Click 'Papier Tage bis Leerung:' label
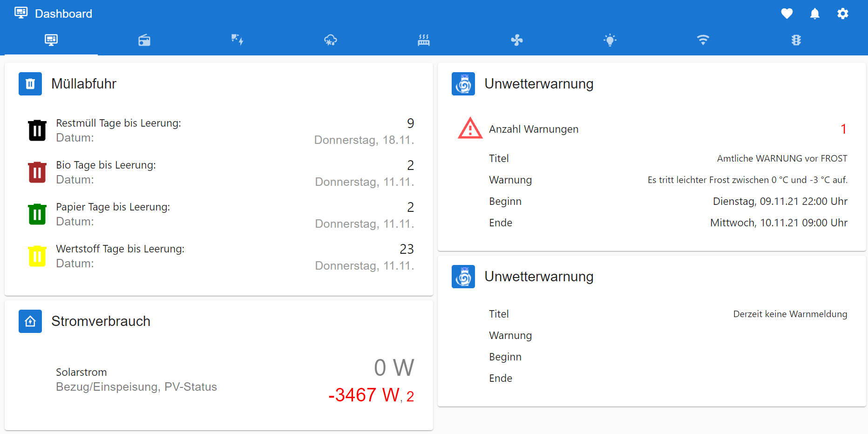 (113, 207)
